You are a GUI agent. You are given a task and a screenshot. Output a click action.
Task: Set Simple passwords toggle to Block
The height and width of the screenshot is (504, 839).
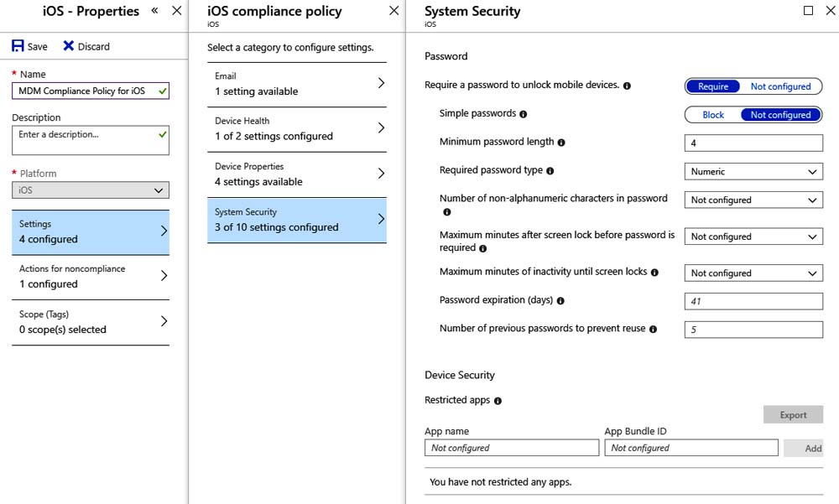point(712,115)
